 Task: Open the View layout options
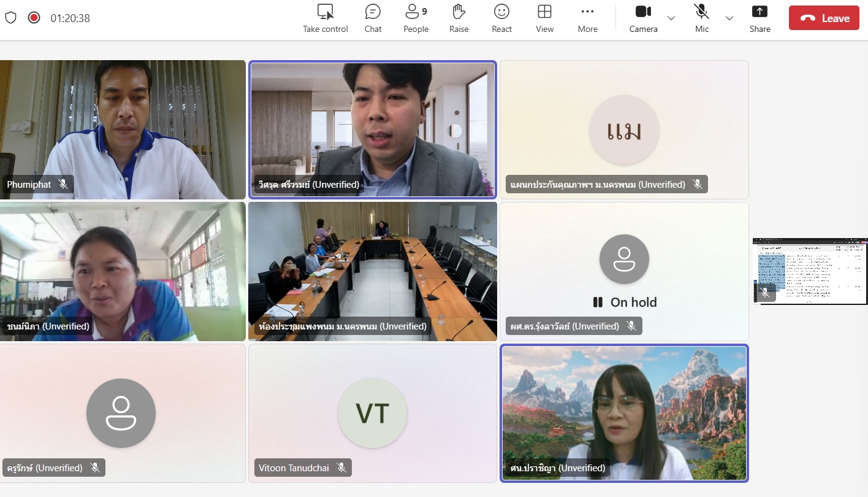point(544,12)
